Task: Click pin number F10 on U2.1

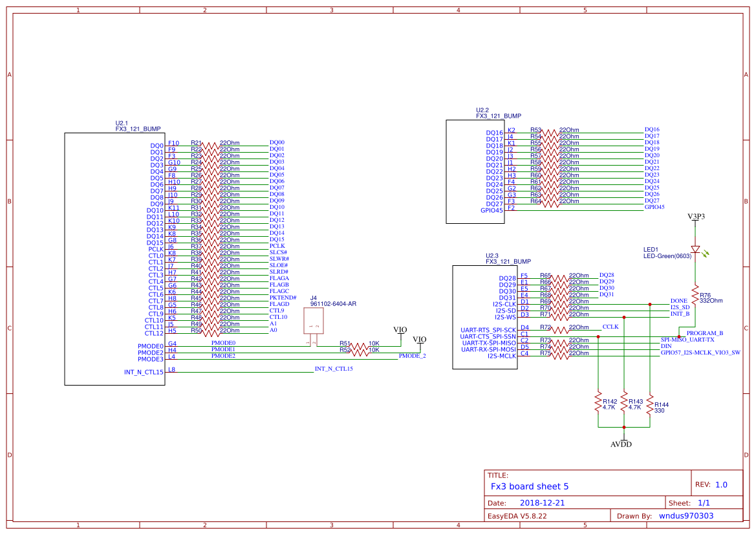Action: click(173, 143)
